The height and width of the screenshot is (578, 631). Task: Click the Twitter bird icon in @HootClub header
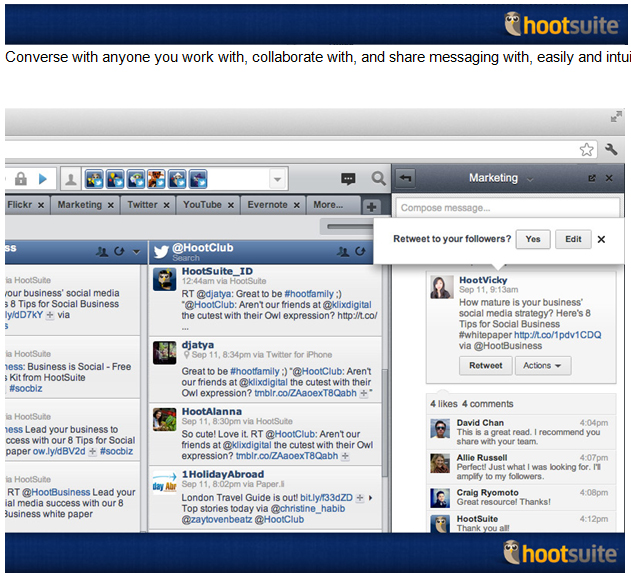(x=161, y=252)
